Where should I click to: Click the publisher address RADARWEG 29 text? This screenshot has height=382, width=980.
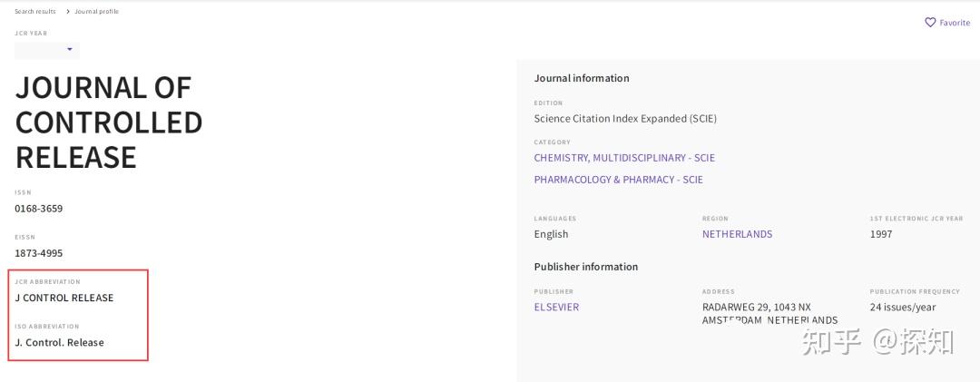click(757, 308)
